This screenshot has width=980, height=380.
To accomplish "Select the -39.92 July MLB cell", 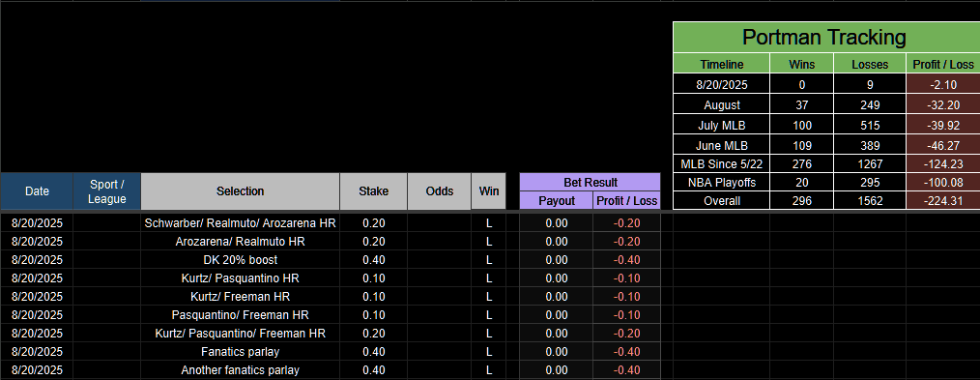I will click(943, 126).
